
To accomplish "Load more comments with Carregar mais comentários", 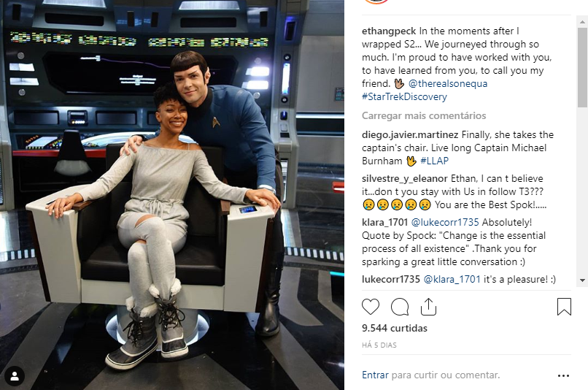I will coord(424,115).
